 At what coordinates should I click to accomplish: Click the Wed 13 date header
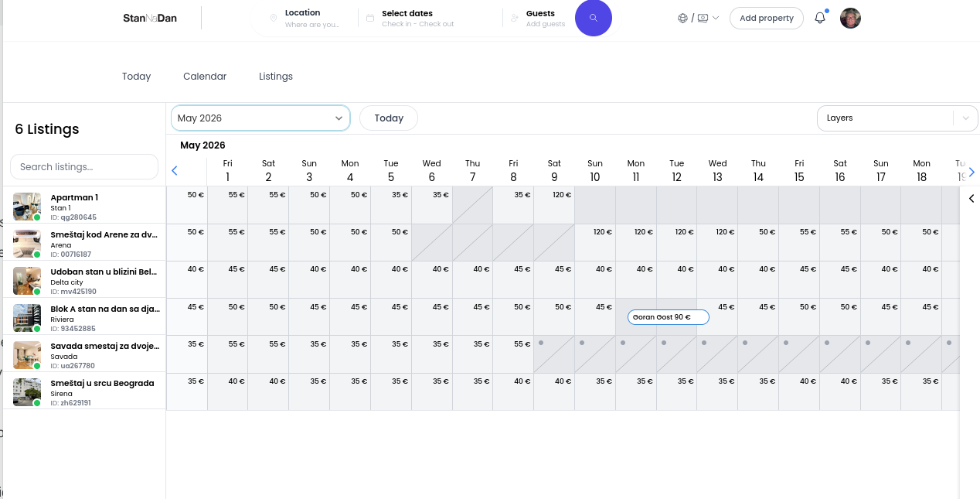click(x=717, y=171)
